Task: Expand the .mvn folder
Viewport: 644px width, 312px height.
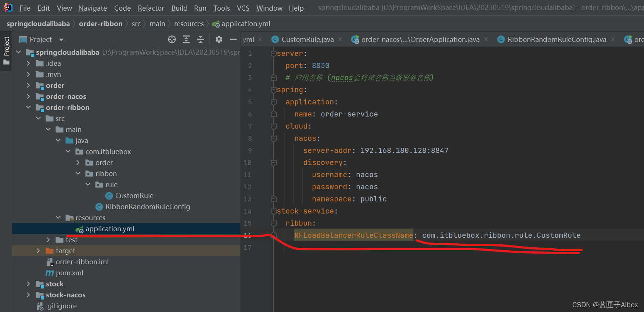Action: click(29, 74)
